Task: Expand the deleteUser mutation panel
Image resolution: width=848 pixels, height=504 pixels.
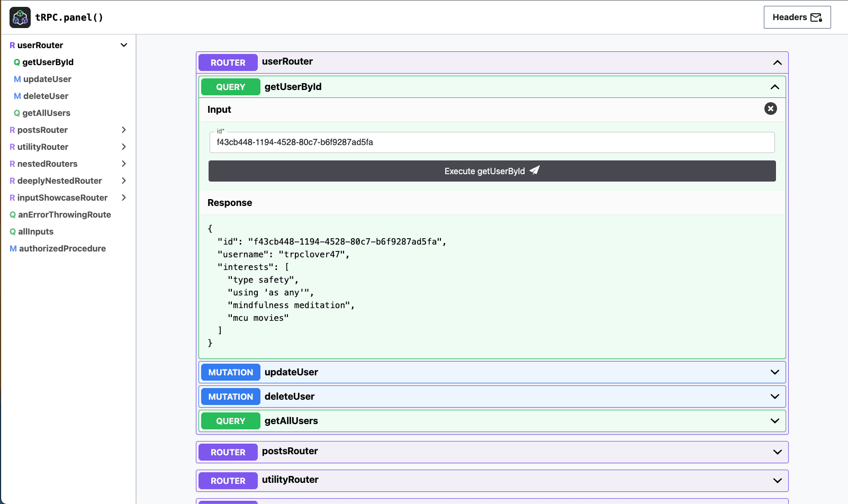Action: (x=775, y=397)
